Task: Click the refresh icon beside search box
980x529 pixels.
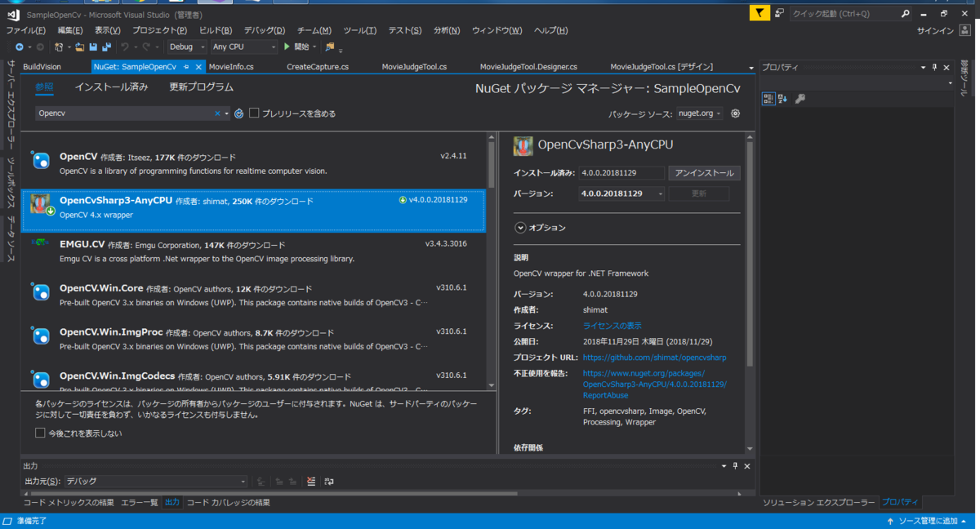Action: pos(239,113)
